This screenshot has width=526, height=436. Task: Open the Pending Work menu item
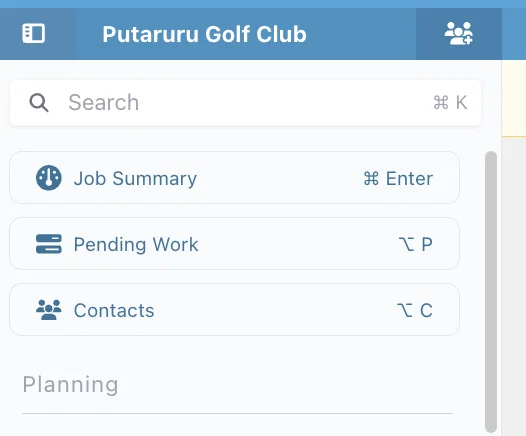[x=234, y=243]
